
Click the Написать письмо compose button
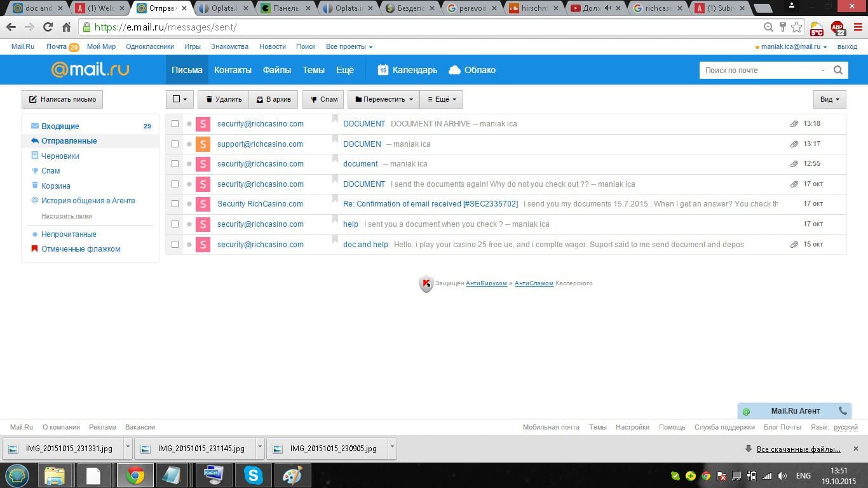(62, 99)
